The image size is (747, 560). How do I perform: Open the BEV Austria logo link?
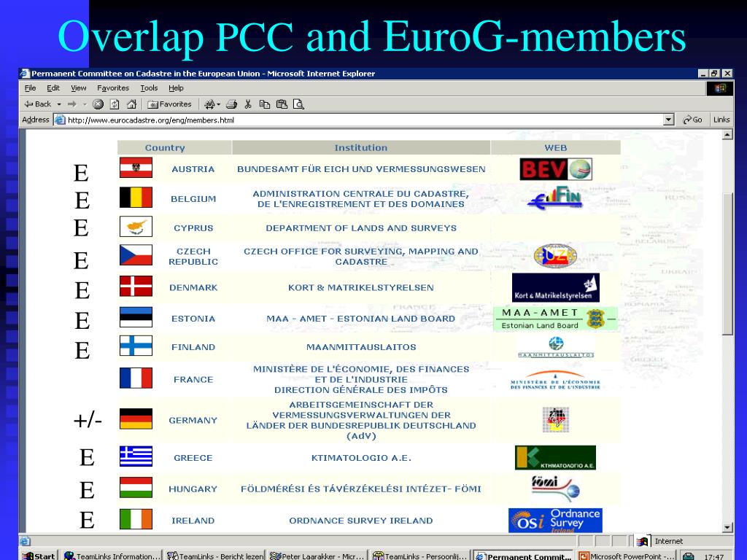click(555, 169)
